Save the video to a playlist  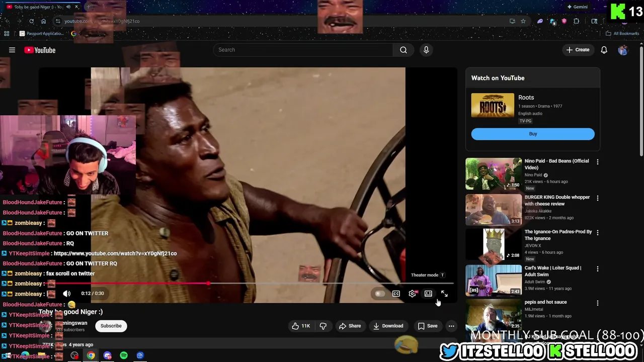[427, 326]
